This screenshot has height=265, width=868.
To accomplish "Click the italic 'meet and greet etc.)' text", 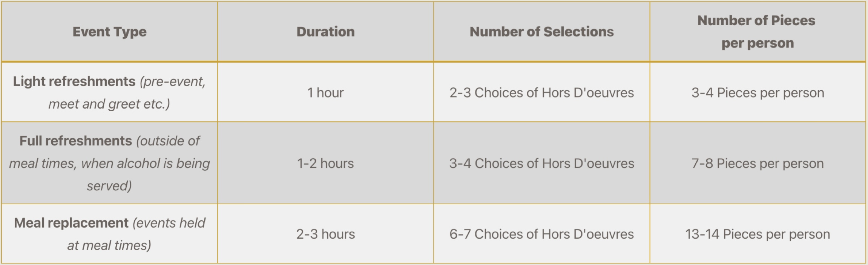I will (x=109, y=104).
